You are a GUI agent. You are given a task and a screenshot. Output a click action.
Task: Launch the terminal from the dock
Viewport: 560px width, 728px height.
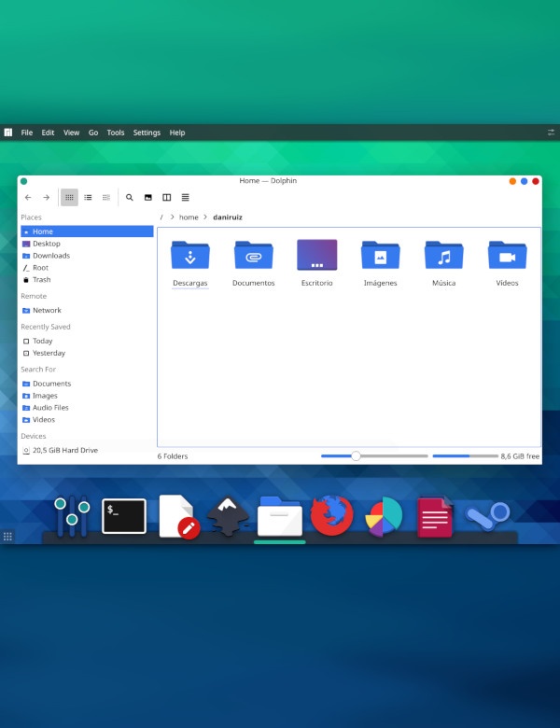pos(124,516)
